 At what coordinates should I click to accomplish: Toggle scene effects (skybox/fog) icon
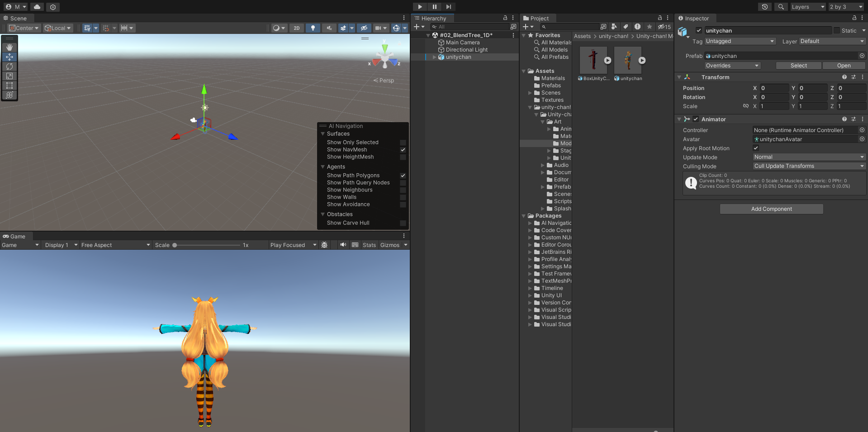(343, 28)
